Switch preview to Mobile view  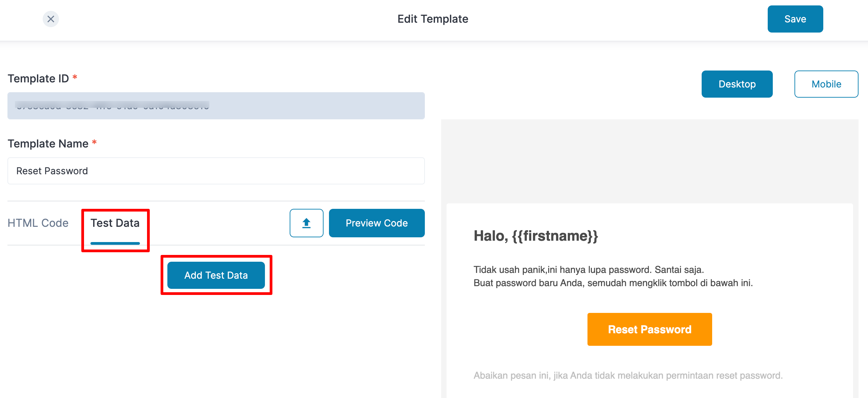coord(826,84)
